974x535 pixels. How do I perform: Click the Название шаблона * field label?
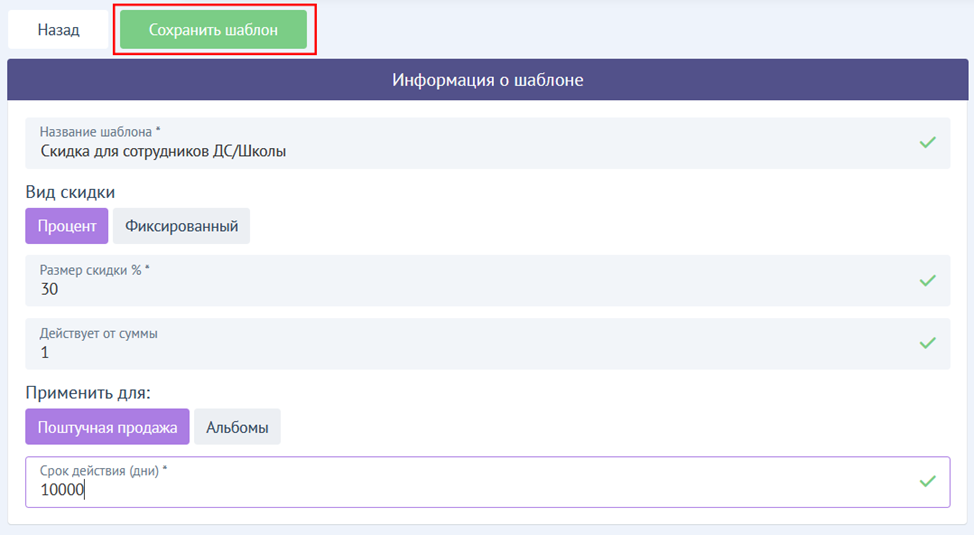click(100, 132)
